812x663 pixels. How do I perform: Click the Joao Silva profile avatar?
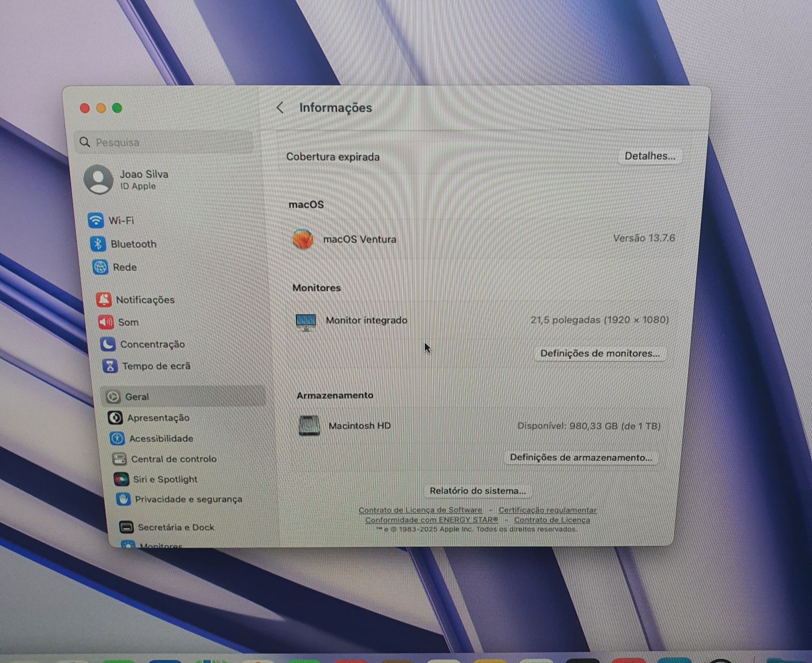99,179
